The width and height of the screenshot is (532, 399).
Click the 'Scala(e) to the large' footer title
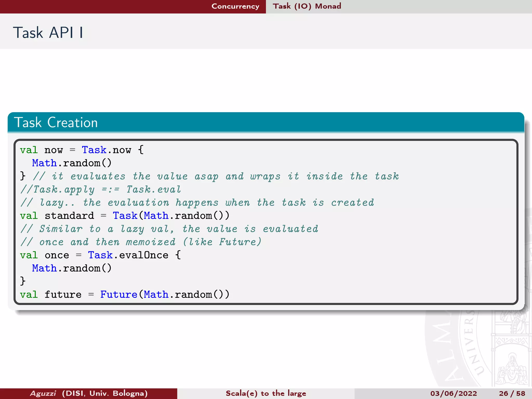(x=266, y=393)
